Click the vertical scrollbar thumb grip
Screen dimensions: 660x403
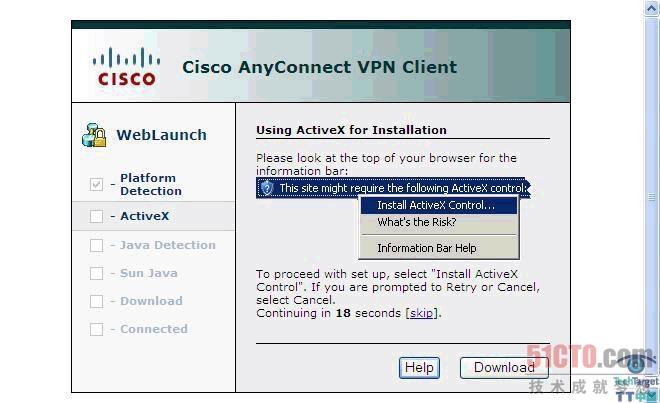click(x=652, y=197)
